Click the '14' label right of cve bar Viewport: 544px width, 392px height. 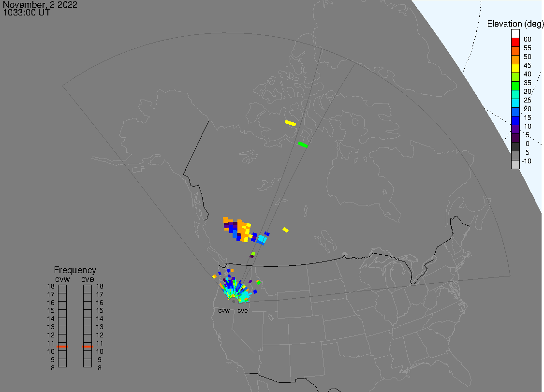[x=100, y=319]
